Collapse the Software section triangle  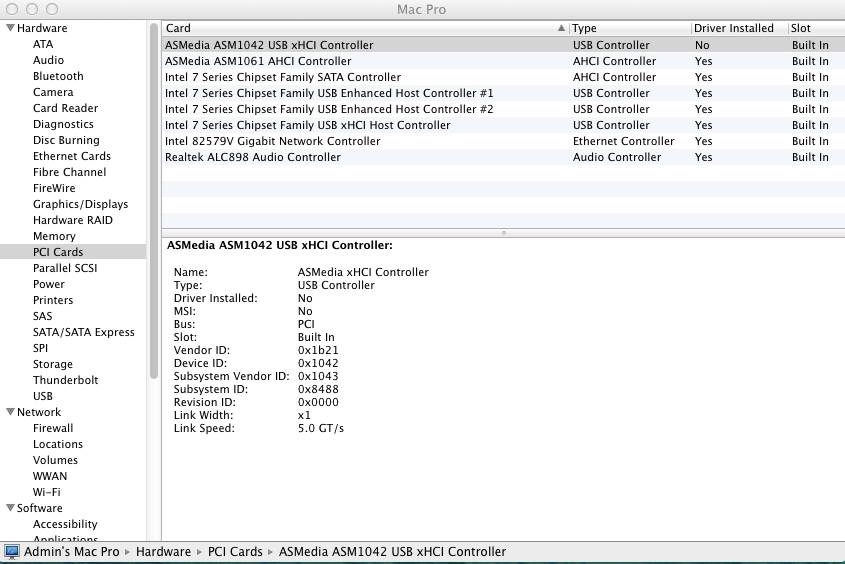click(10, 507)
